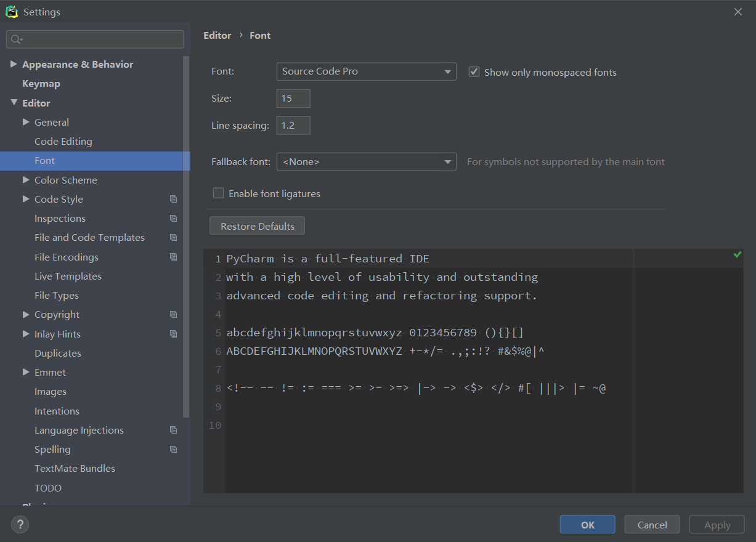Click the preview line "PyCharm is a full-featured IDE"

click(x=328, y=259)
